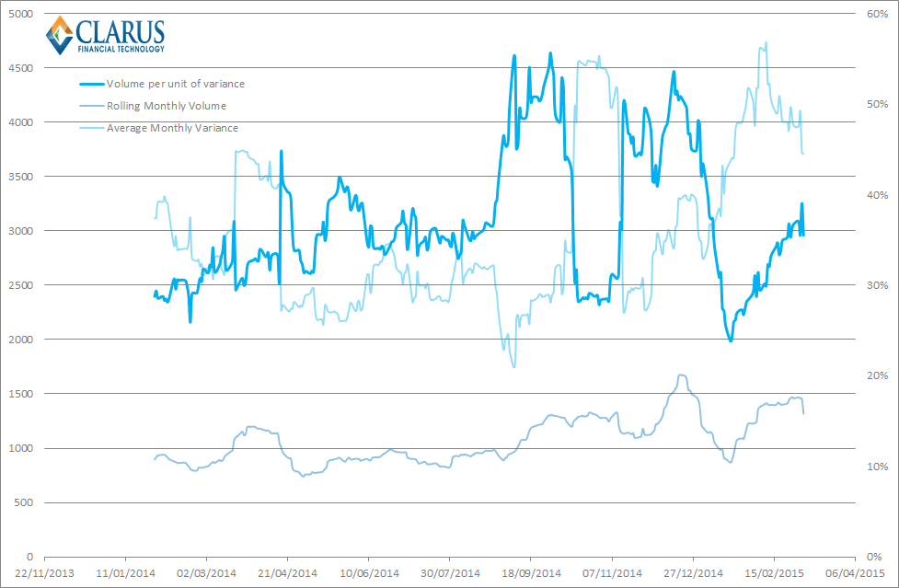Click the date label 11/01/2014

tap(125, 572)
